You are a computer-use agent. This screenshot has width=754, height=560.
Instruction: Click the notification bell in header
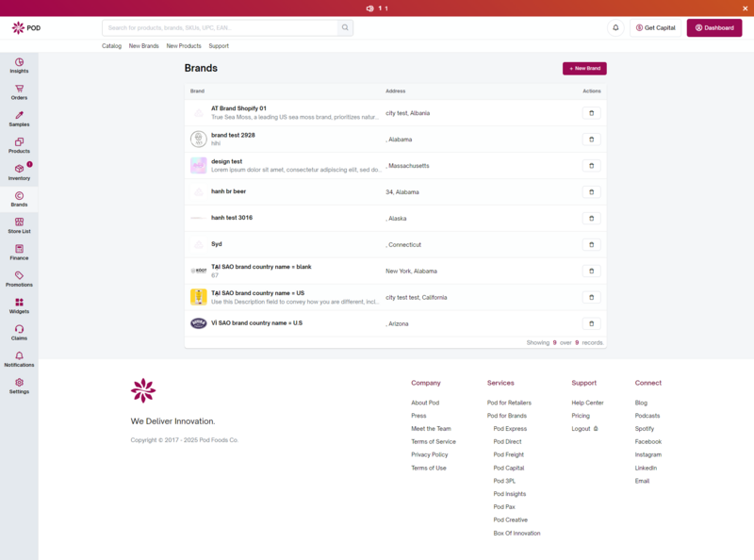click(x=615, y=28)
